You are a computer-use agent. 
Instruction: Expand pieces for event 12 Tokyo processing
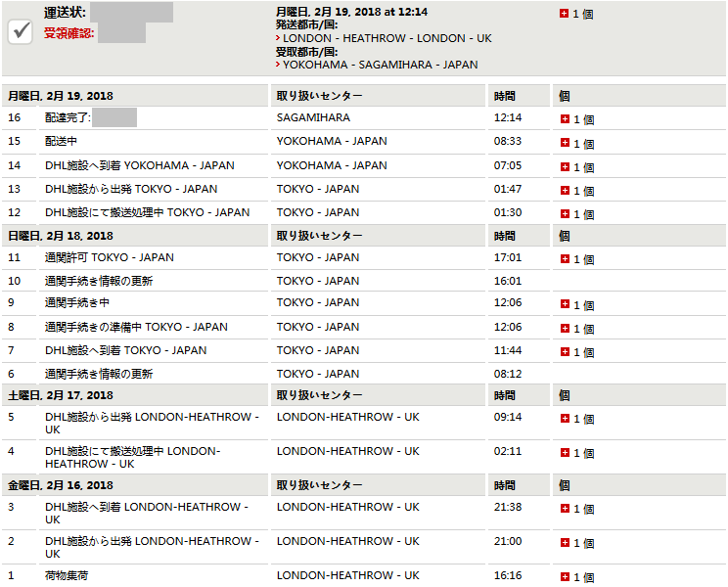565,214
